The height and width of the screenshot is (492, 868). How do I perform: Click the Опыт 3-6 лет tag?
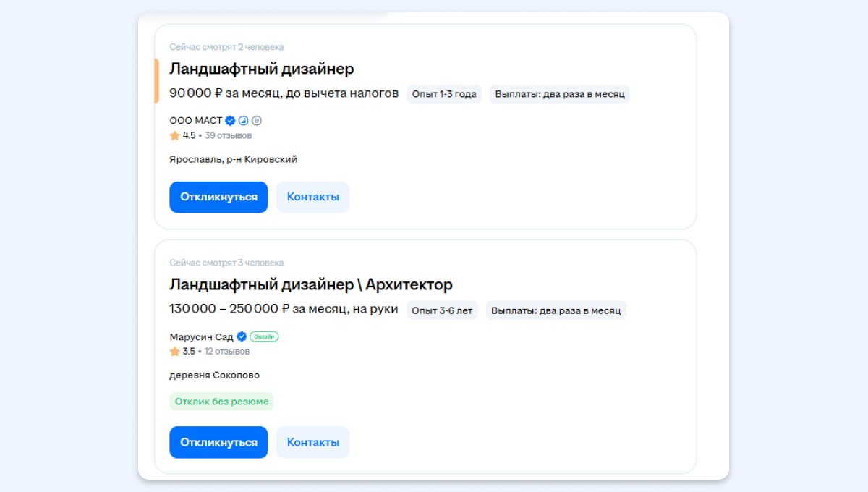point(441,310)
